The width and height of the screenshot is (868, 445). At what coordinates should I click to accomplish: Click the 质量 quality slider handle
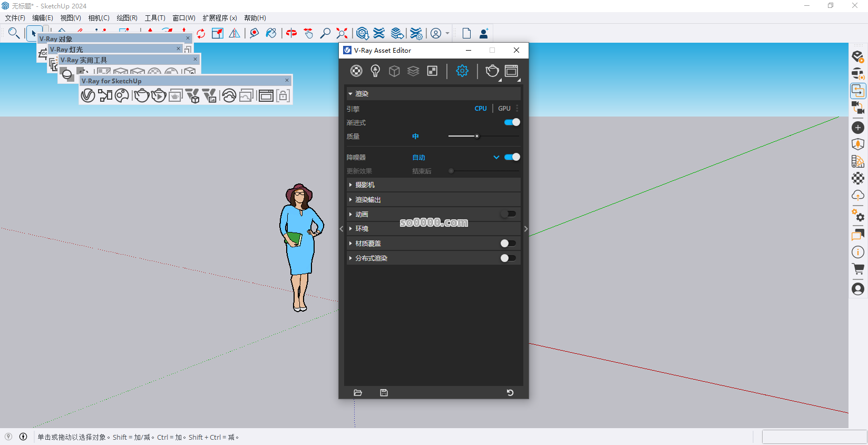(477, 137)
